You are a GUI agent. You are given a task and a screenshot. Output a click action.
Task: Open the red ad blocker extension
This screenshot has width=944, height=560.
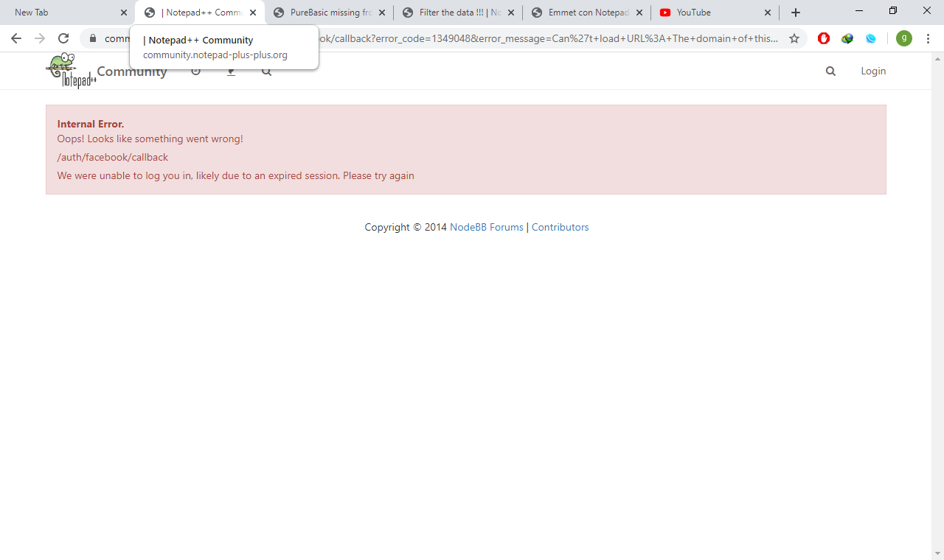click(x=824, y=38)
